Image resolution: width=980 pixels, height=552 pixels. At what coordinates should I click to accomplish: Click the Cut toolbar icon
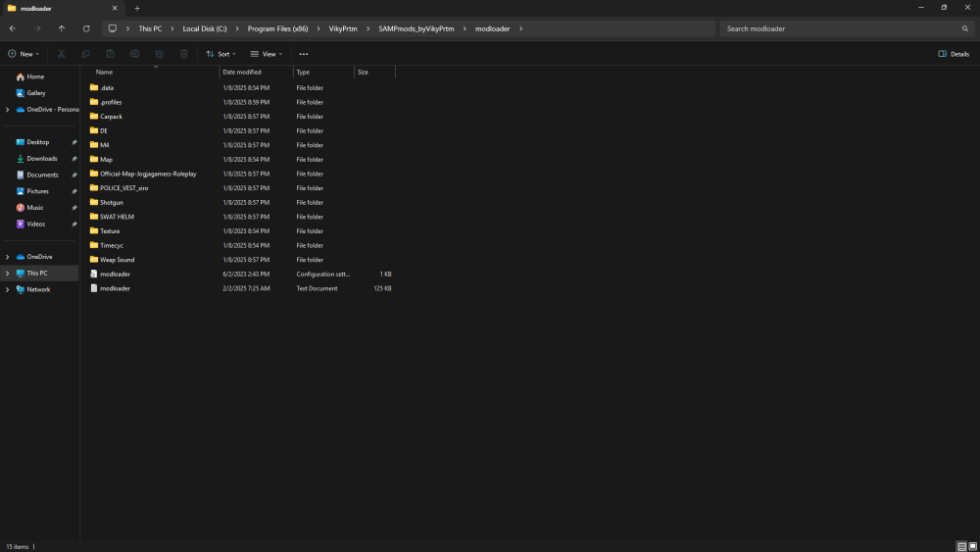[61, 54]
